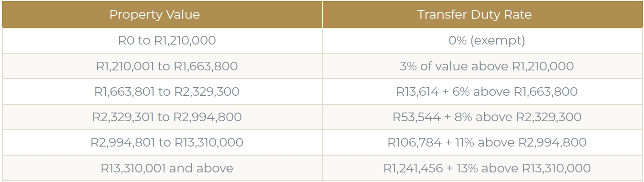Click the R13,614 base amount text
The width and height of the screenshot is (644, 182).
(416, 91)
